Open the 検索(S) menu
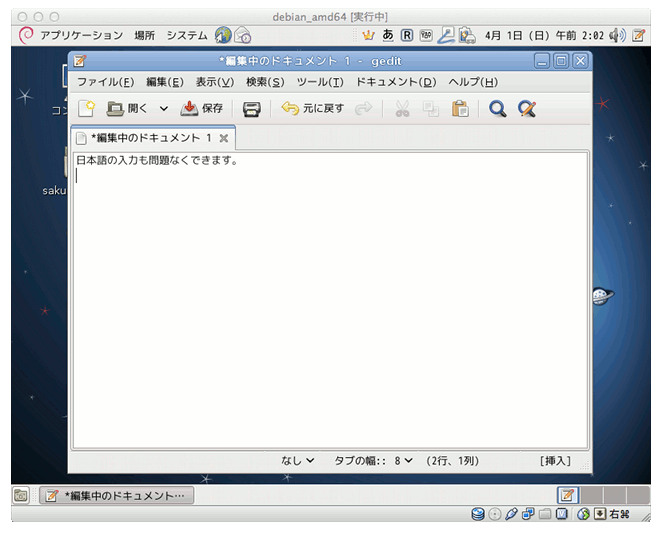Screen dimensions: 662x538 click(265, 82)
